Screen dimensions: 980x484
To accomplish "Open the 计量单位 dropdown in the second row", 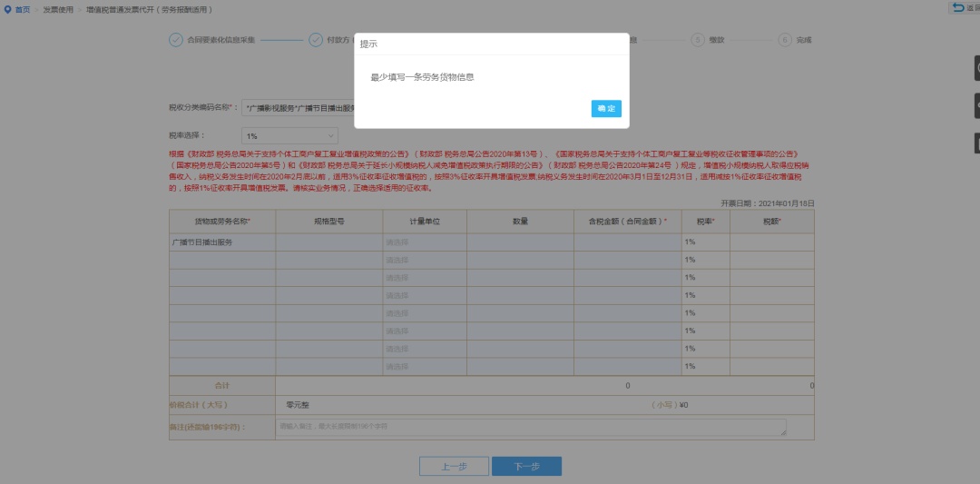I will pyautogui.click(x=425, y=260).
